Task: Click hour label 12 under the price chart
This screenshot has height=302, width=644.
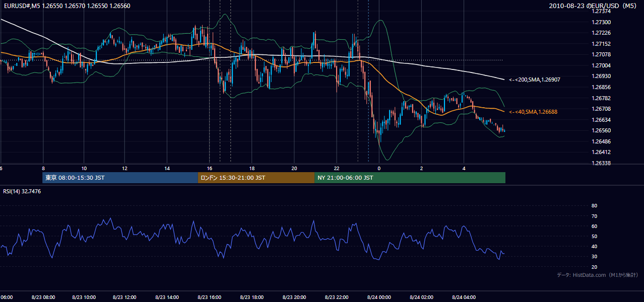Action: pos(124,169)
